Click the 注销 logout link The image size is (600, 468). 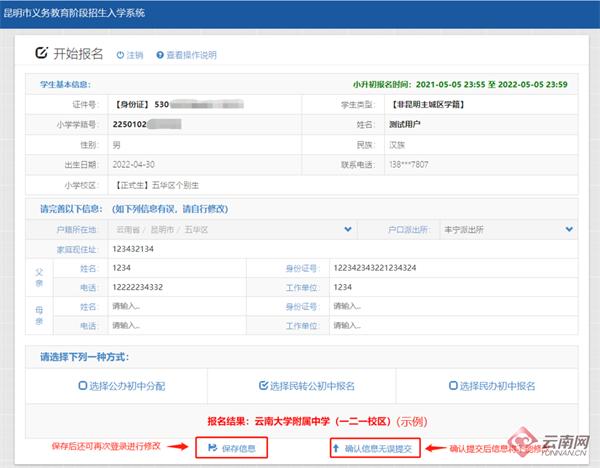(130, 55)
